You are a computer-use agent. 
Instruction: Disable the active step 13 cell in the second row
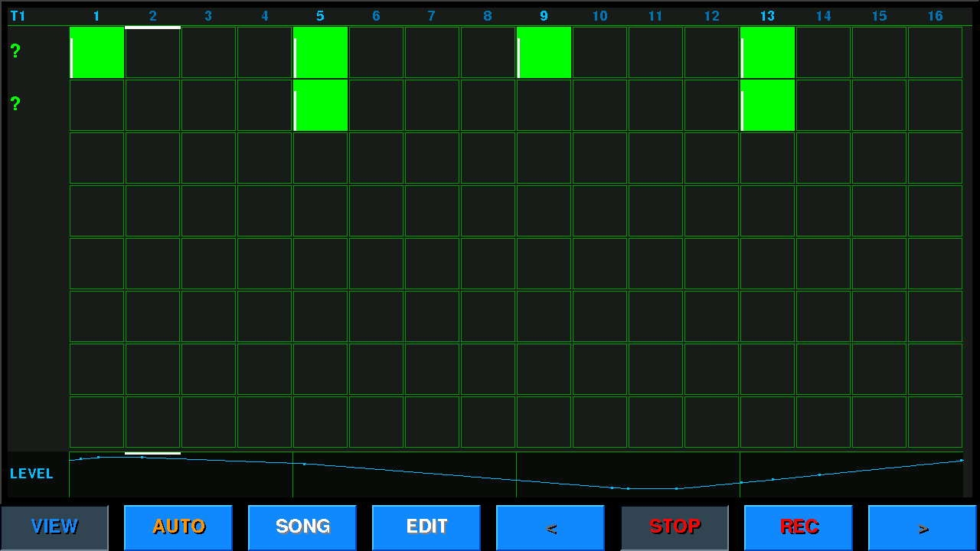tap(767, 105)
